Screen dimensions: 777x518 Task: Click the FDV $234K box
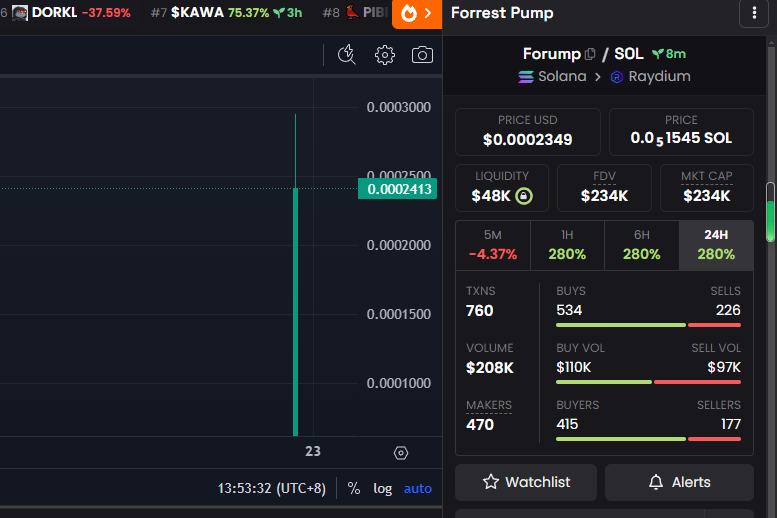click(x=604, y=188)
